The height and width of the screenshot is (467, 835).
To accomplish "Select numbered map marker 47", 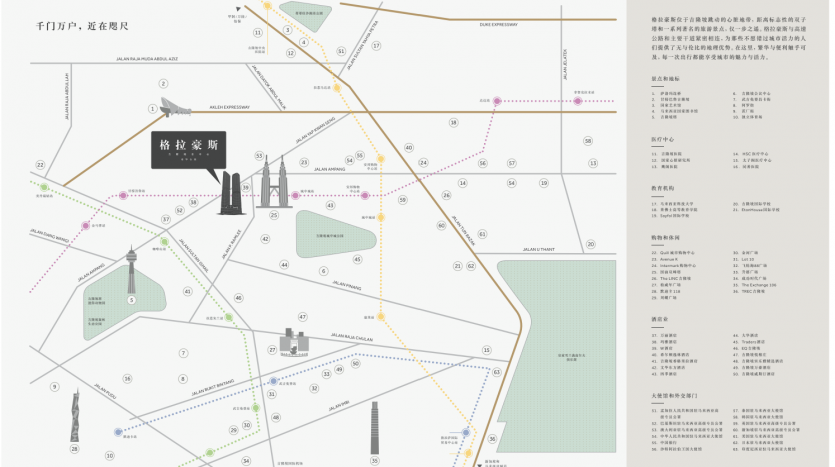I will [302, 317].
